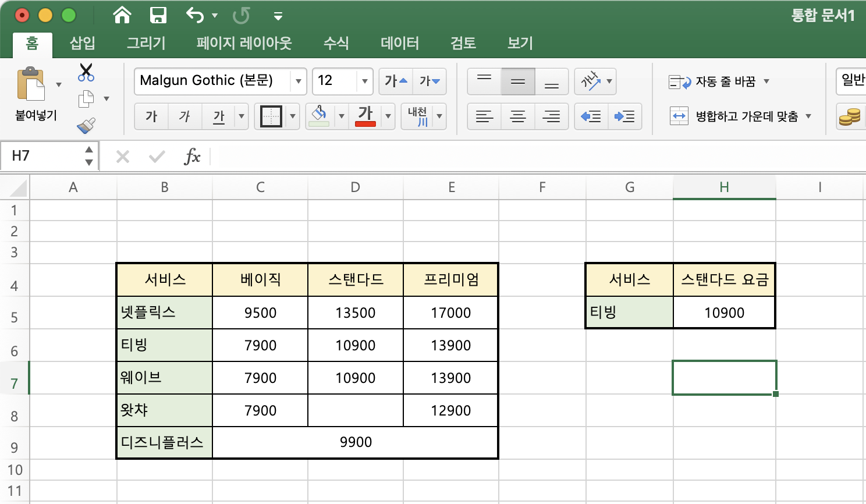The image size is (866, 504).
Task: Open the 수식 ribbon tab
Action: point(336,44)
